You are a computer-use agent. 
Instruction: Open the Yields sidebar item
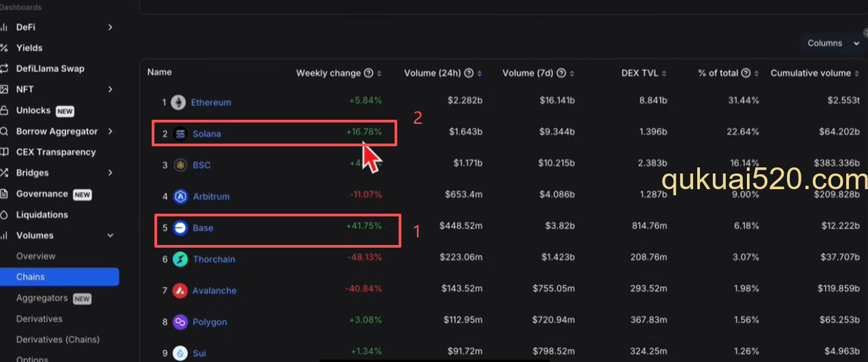(x=29, y=48)
